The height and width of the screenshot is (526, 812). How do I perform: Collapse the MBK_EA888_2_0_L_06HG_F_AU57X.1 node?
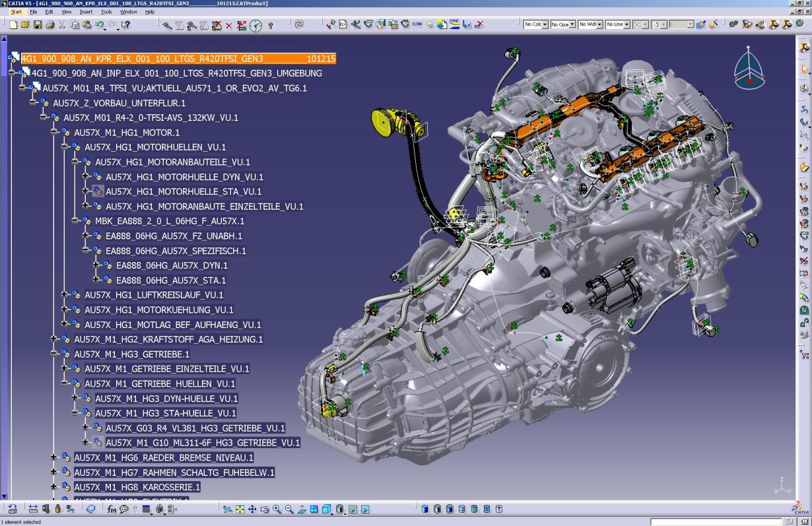coord(75,221)
